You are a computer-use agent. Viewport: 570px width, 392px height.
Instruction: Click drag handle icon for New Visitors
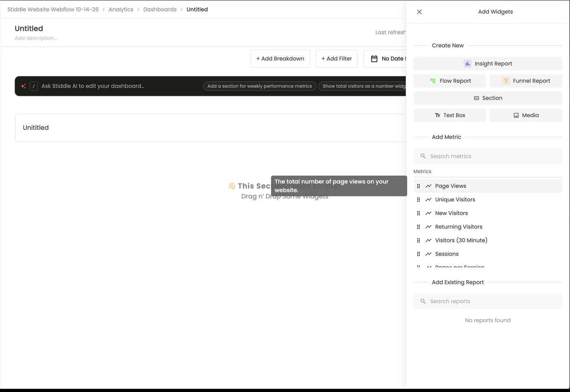418,213
